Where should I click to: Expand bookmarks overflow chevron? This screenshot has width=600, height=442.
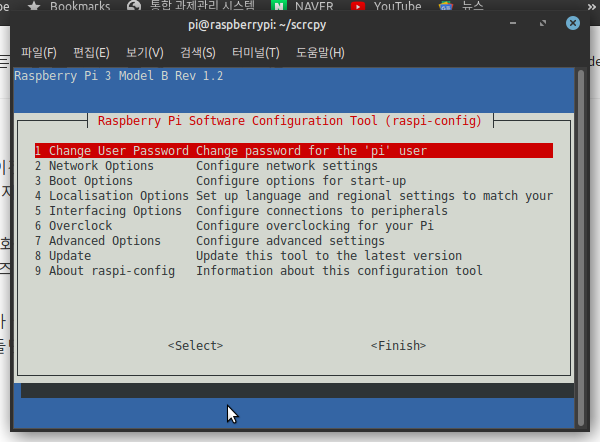tap(592, 7)
